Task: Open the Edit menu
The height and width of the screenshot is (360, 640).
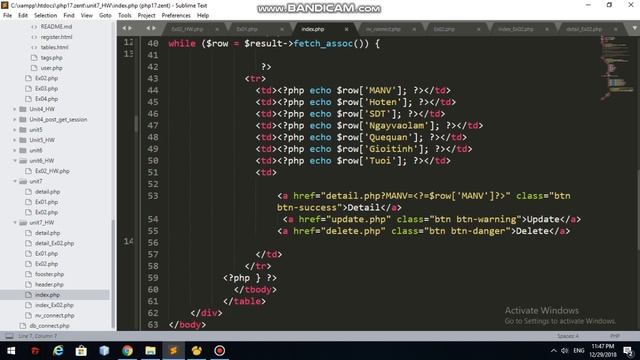Action: click(x=23, y=16)
